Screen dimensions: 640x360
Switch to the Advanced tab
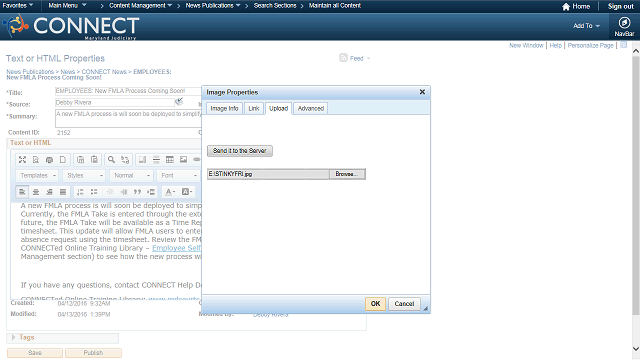[311, 109]
